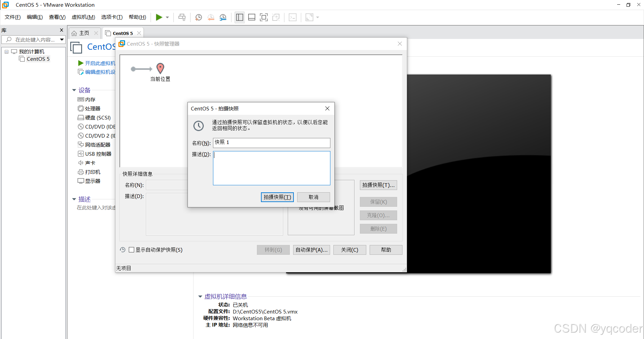The height and width of the screenshot is (339, 644).
Task: Select the CD/DVD (IDE) device entry
Action: [97, 127]
